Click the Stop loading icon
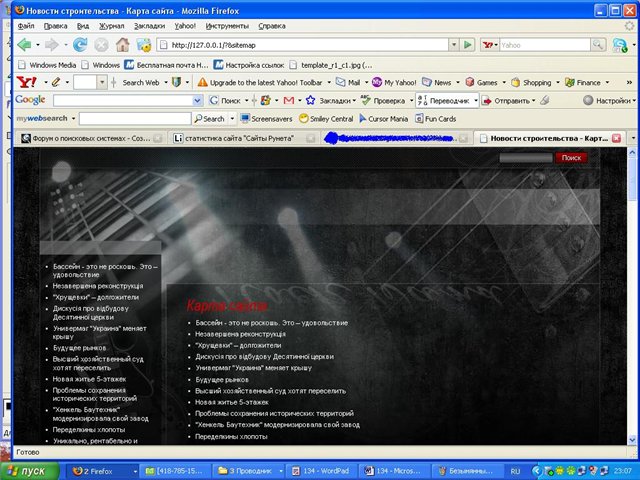 101,44
